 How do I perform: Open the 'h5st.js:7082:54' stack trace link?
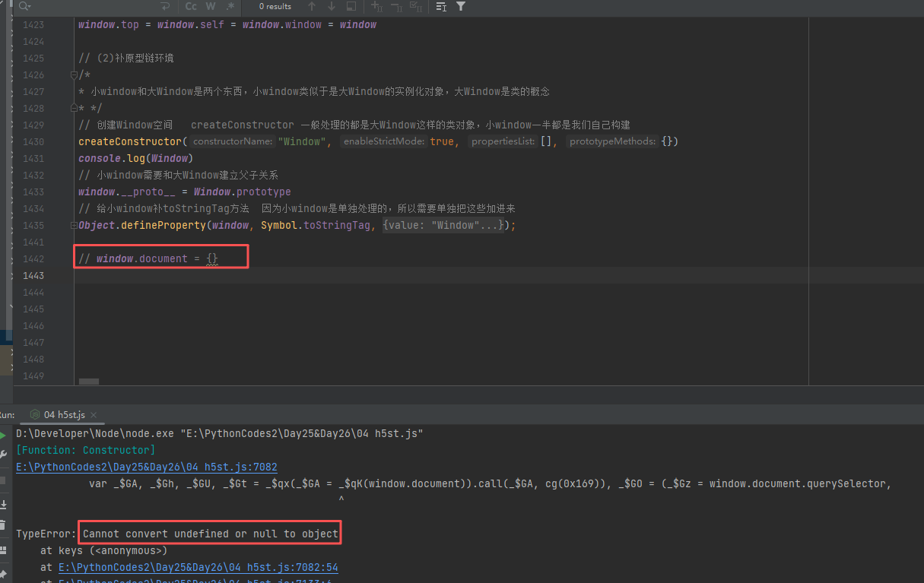(x=198, y=567)
